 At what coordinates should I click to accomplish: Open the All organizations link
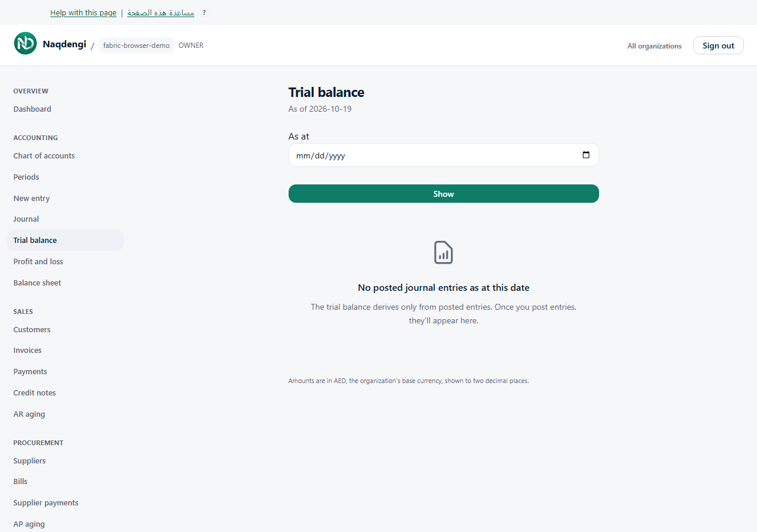click(655, 46)
